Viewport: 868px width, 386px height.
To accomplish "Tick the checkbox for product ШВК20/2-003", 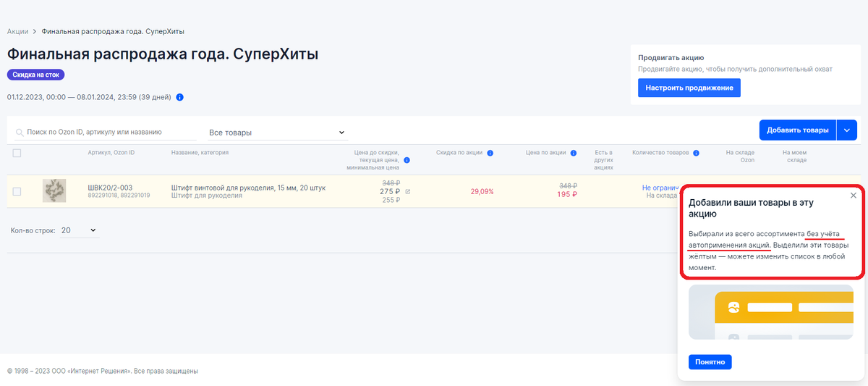I will 17,191.
